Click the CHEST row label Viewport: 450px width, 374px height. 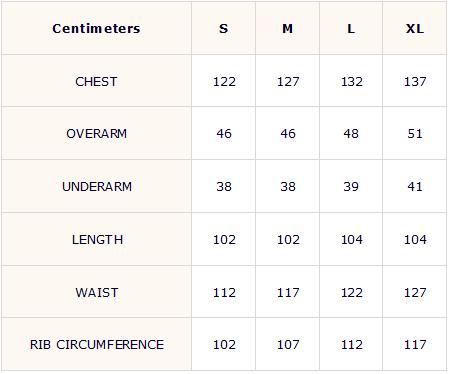click(x=96, y=81)
